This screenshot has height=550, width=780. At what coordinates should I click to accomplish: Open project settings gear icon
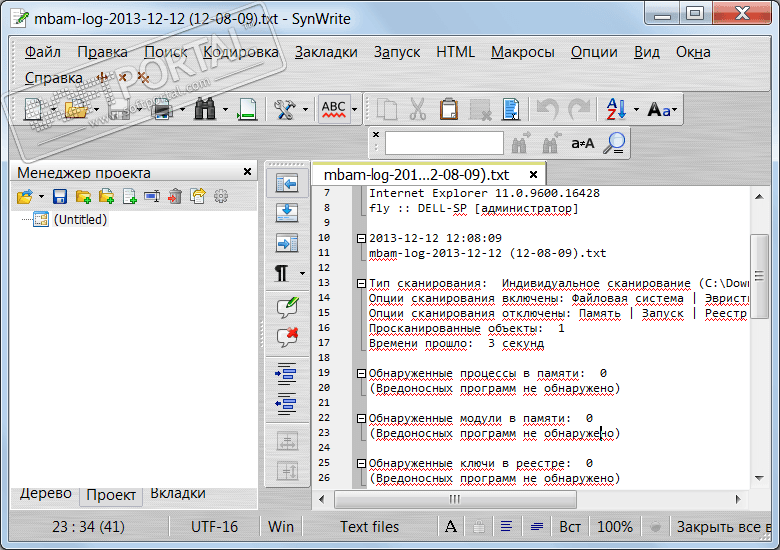[221, 196]
